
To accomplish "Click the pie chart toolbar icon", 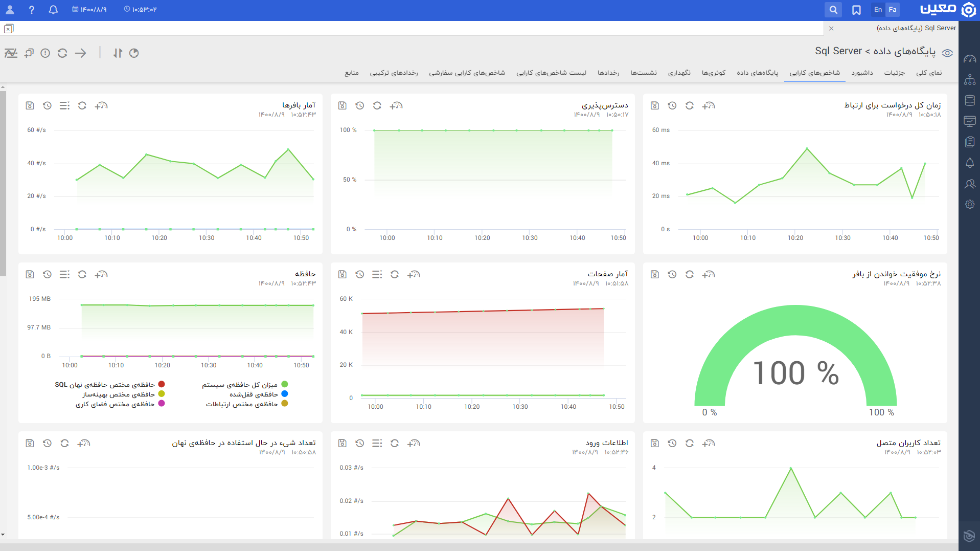I will [134, 53].
